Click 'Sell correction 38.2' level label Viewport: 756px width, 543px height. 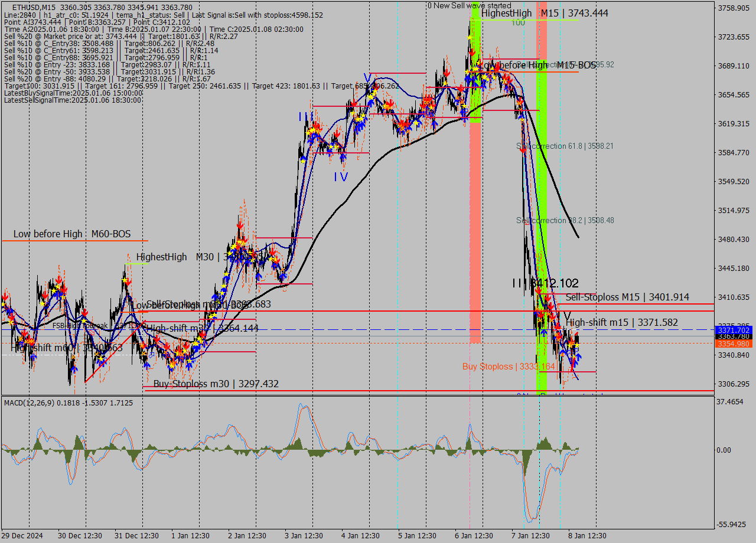tap(565, 220)
